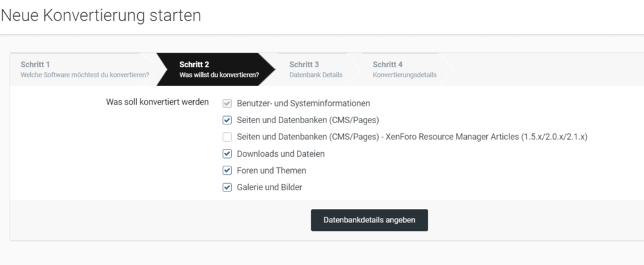Click the 'Was soll konvertiert werden' field label
Viewport: 644px width, 265px height.
[157, 102]
